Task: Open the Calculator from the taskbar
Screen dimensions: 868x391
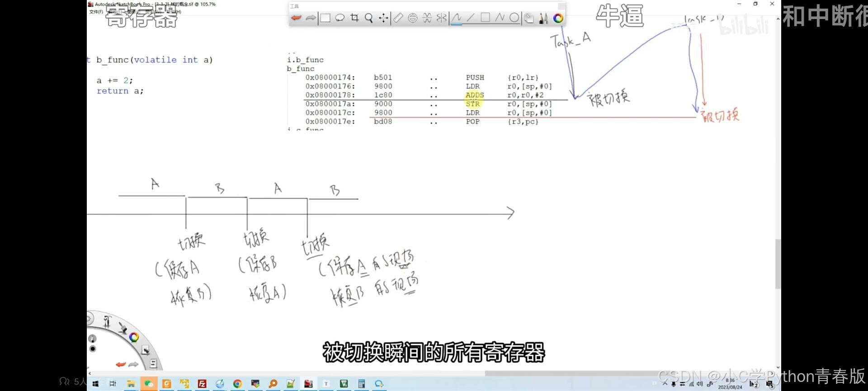Action: click(361, 384)
